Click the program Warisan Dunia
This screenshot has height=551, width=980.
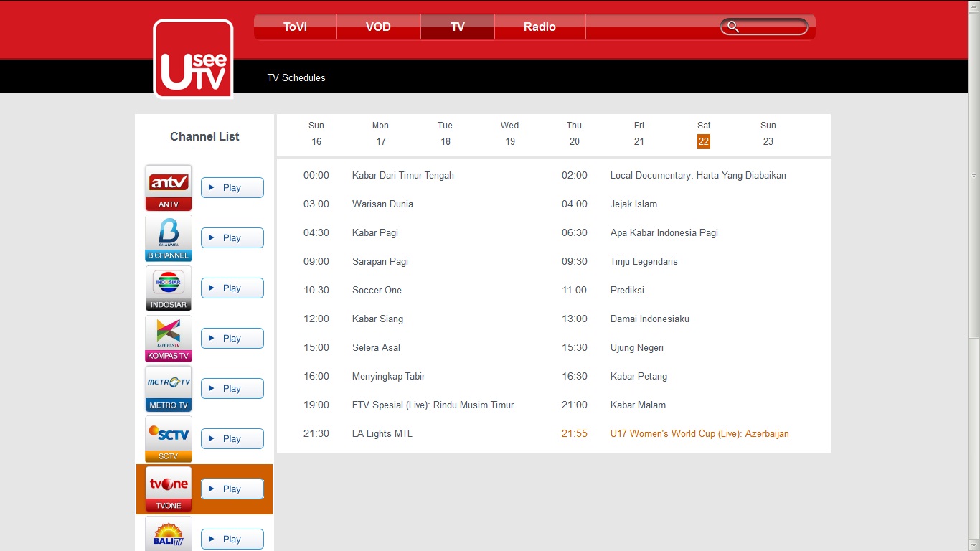click(x=382, y=204)
